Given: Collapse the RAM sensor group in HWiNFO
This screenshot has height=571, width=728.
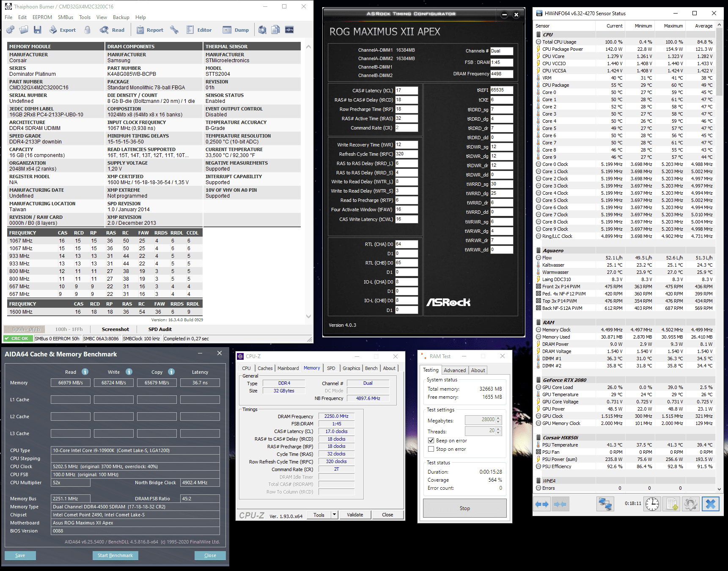Looking at the screenshot, I should click(538, 323).
